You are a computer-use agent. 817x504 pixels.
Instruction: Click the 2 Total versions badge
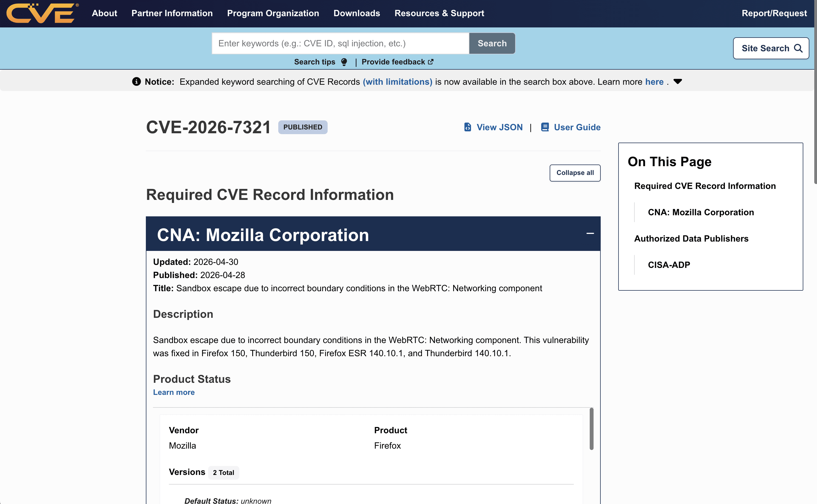223,473
